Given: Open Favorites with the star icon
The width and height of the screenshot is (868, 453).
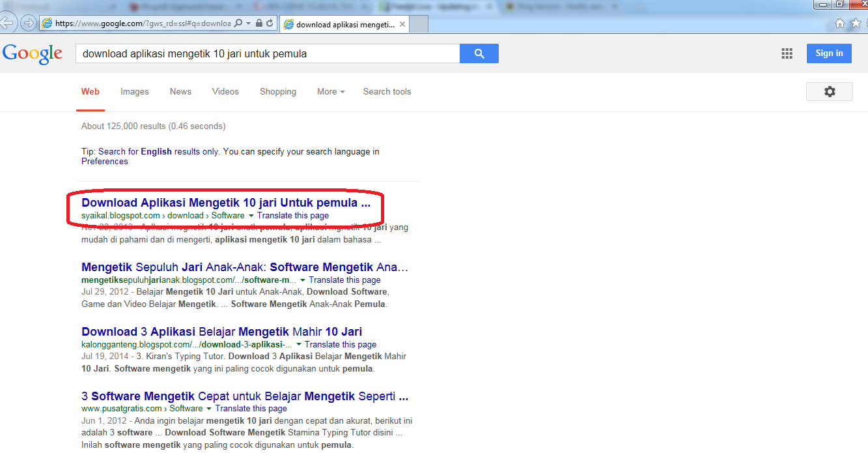Looking at the screenshot, I should (856, 23).
